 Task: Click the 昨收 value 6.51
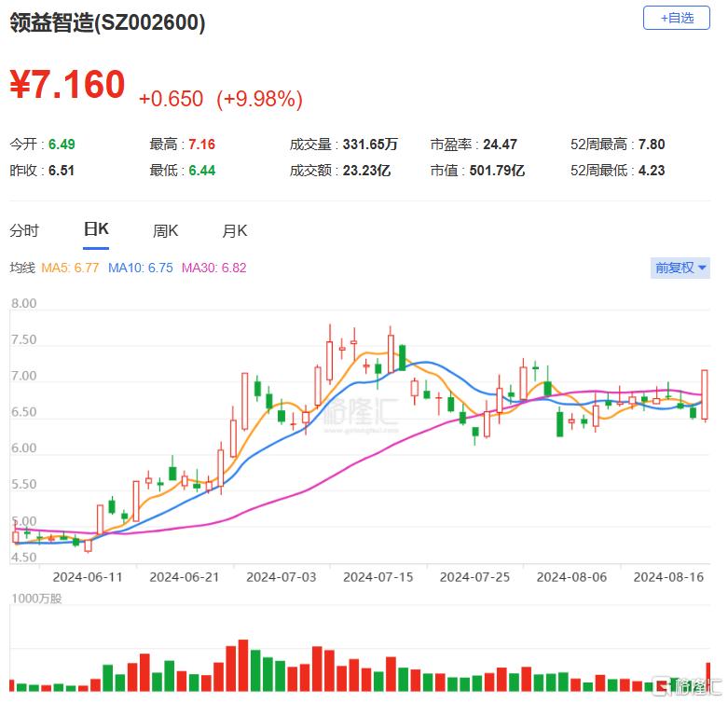pyautogui.click(x=62, y=171)
